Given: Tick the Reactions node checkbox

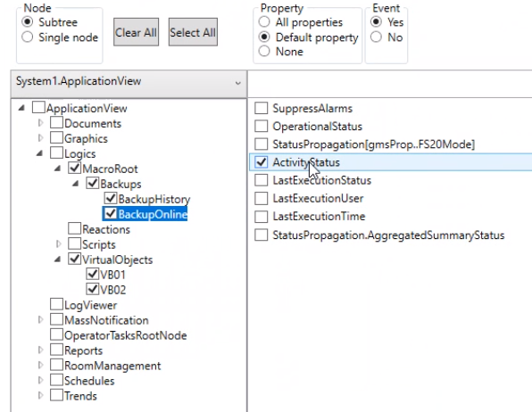Looking at the screenshot, I should (x=74, y=228).
